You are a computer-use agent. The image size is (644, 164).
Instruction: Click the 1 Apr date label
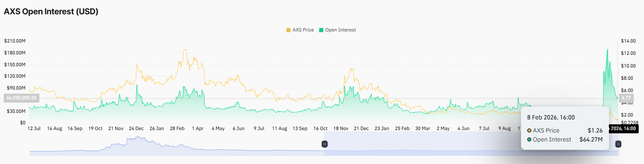coord(198,128)
